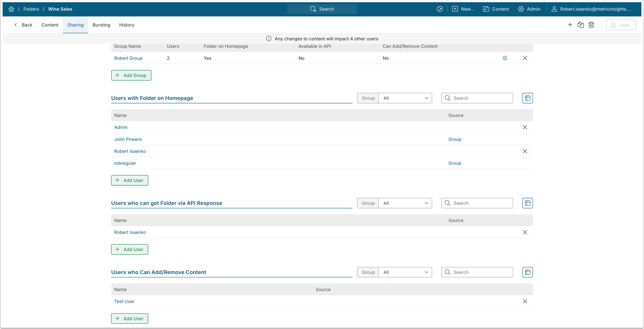Image resolution: width=644 pixels, height=329 pixels.
Task: Click the Add Group button
Action: 131,75
